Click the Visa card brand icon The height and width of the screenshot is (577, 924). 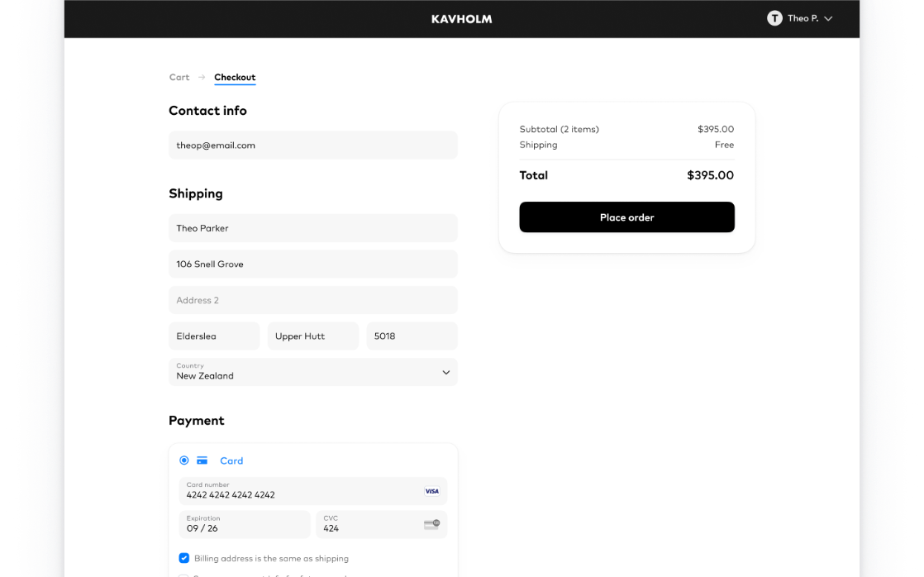431,491
